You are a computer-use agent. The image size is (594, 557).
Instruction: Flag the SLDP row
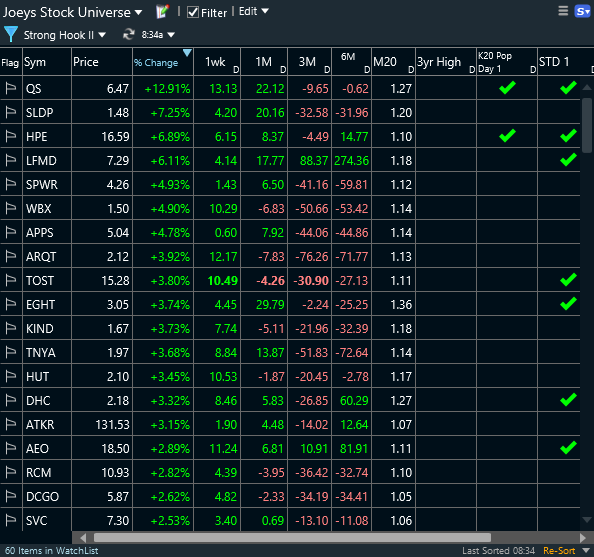[11, 113]
